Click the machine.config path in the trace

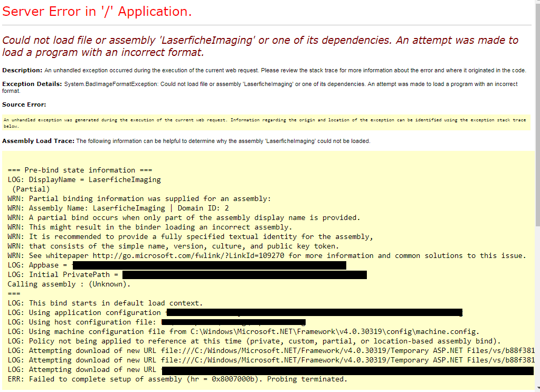335,332
